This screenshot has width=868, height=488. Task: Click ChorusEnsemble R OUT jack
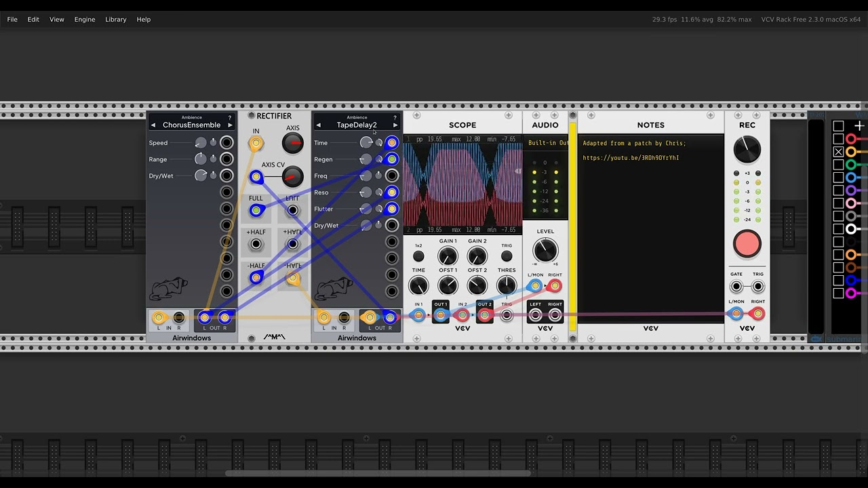[x=224, y=317]
